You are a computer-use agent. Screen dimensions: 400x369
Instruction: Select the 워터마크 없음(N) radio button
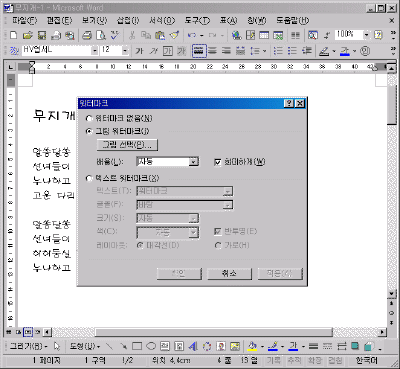point(89,119)
